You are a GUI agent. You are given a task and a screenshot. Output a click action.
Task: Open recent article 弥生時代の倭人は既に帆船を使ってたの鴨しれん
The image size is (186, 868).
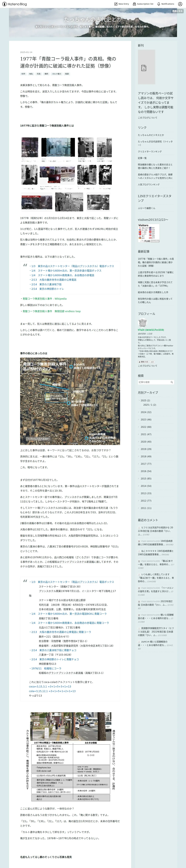[x=155, y=301]
